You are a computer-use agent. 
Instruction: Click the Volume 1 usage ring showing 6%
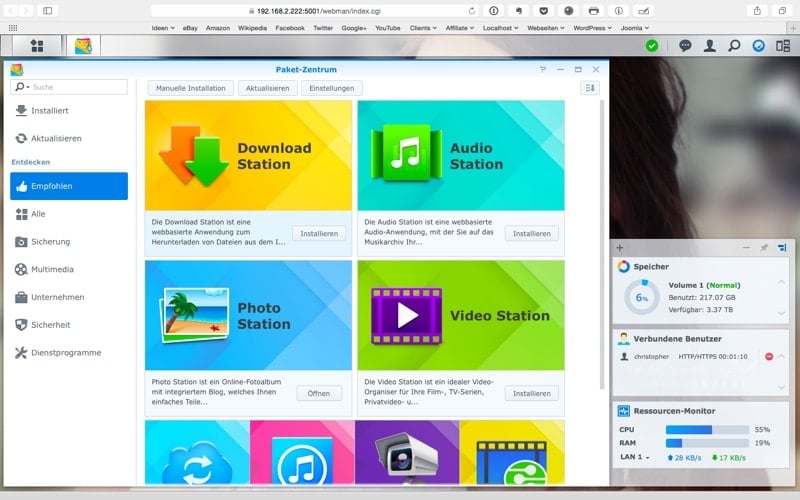pos(642,297)
